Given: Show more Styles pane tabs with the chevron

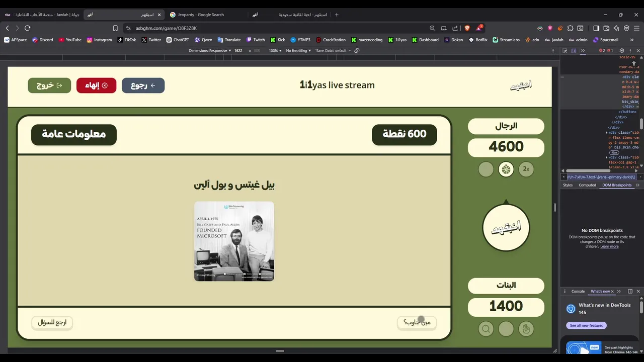Looking at the screenshot, I should (x=637, y=185).
